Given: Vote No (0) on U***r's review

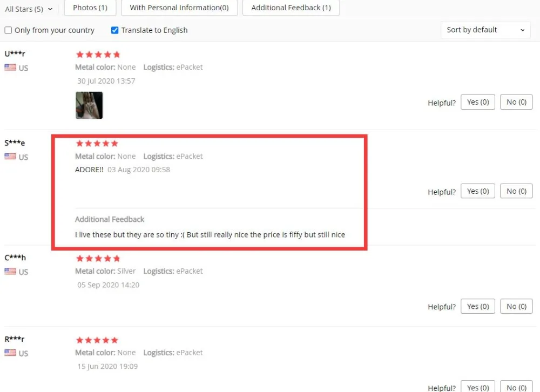Looking at the screenshot, I should tap(516, 102).
